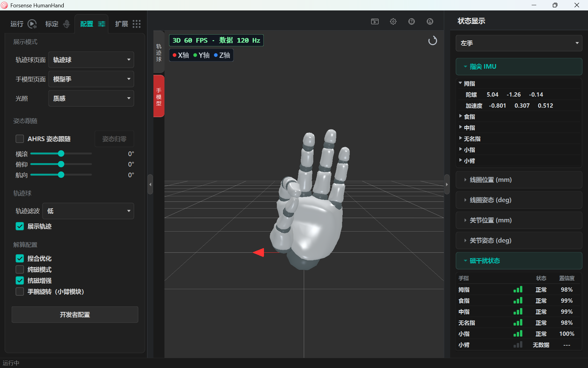Select the red 手模型 vertical side tab

pos(159,97)
